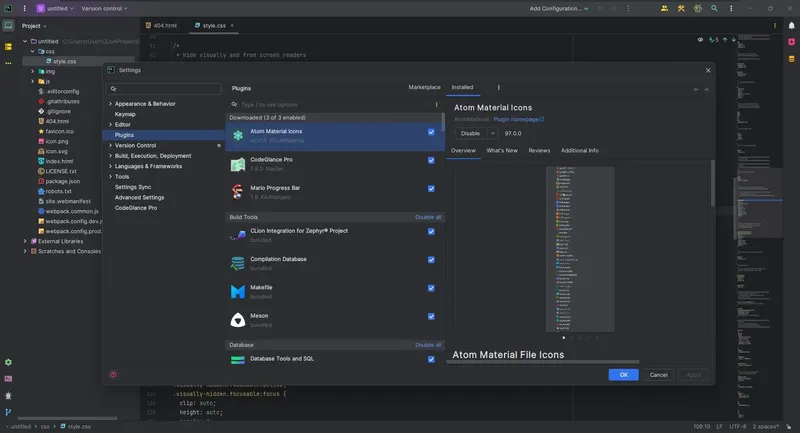Open the Disable button dropdown arrow
This screenshot has height=433, width=800.
[x=492, y=133]
